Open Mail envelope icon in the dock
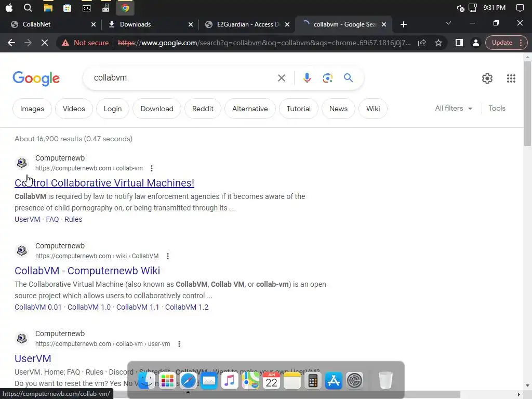The height and width of the screenshot is (399, 532). click(x=209, y=381)
